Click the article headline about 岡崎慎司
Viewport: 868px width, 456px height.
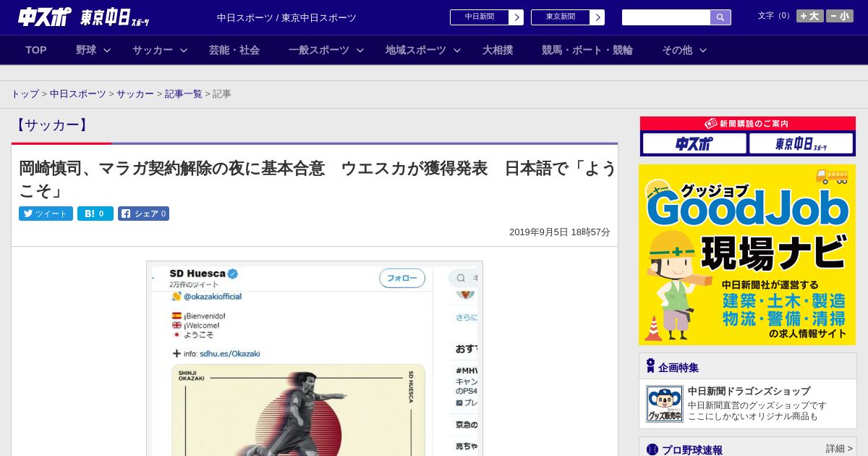click(x=318, y=179)
